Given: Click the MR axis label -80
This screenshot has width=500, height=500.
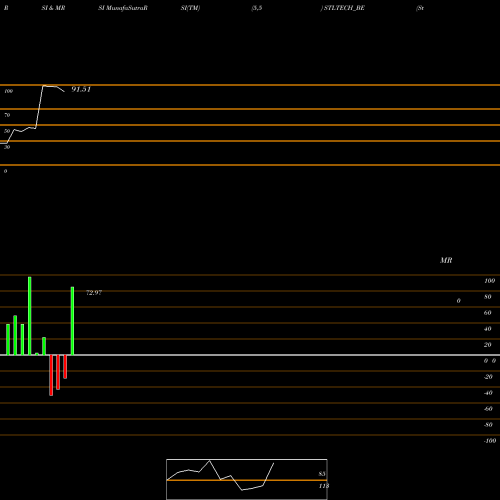Looking at the screenshot, I should 488,425.
